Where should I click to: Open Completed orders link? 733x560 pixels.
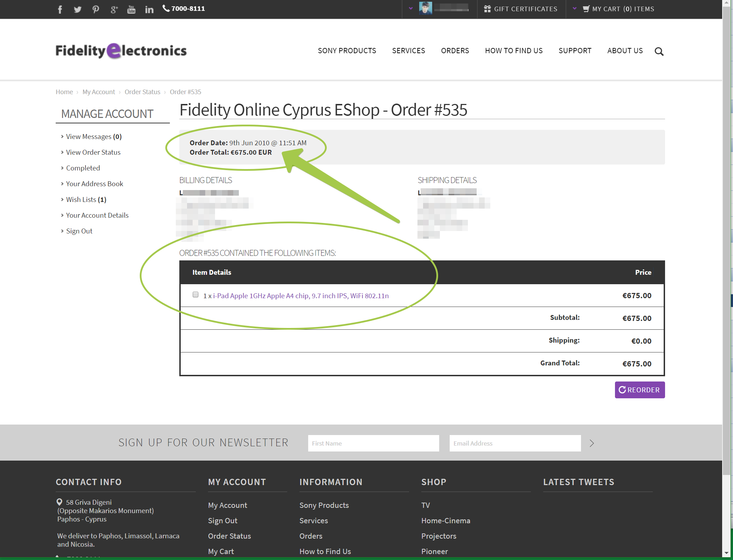pyautogui.click(x=83, y=168)
